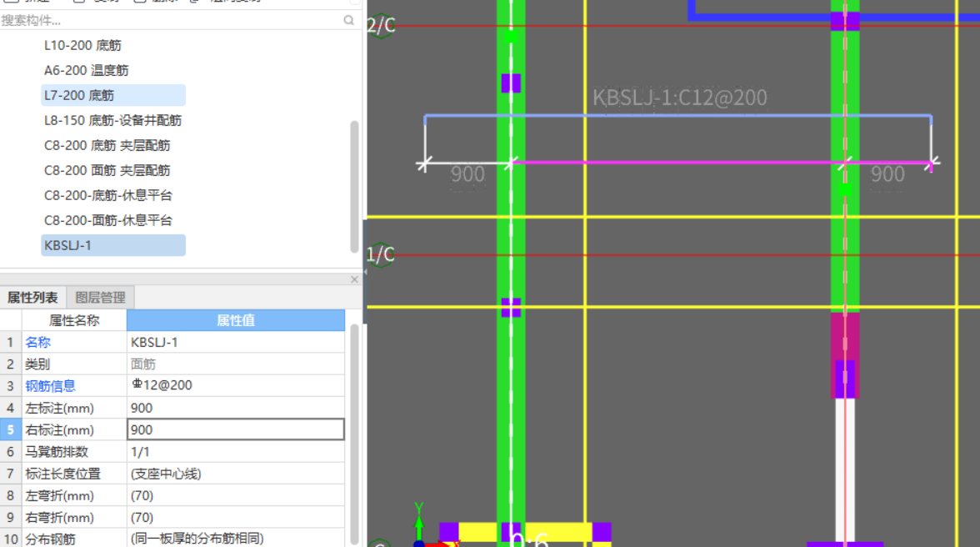Select C8-200-底筋-休息平台 component

point(107,196)
